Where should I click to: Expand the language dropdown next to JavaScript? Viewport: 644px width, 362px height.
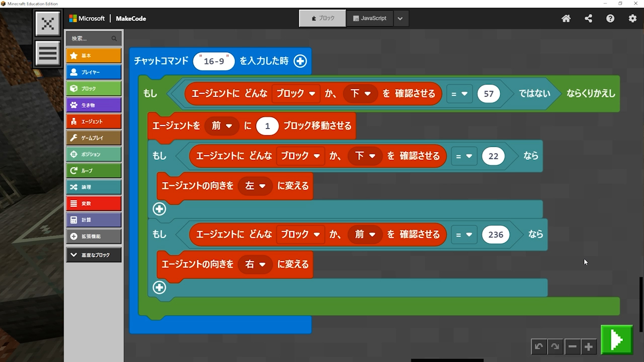400,19
